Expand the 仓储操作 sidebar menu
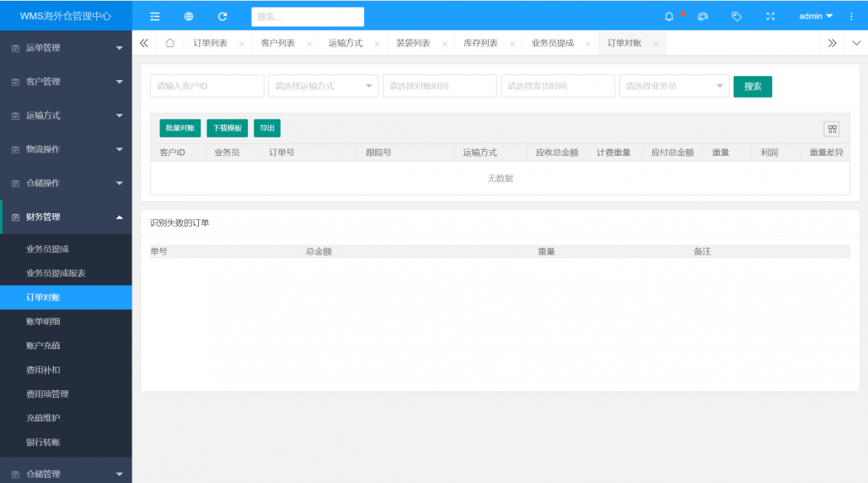 tap(66, 184)
